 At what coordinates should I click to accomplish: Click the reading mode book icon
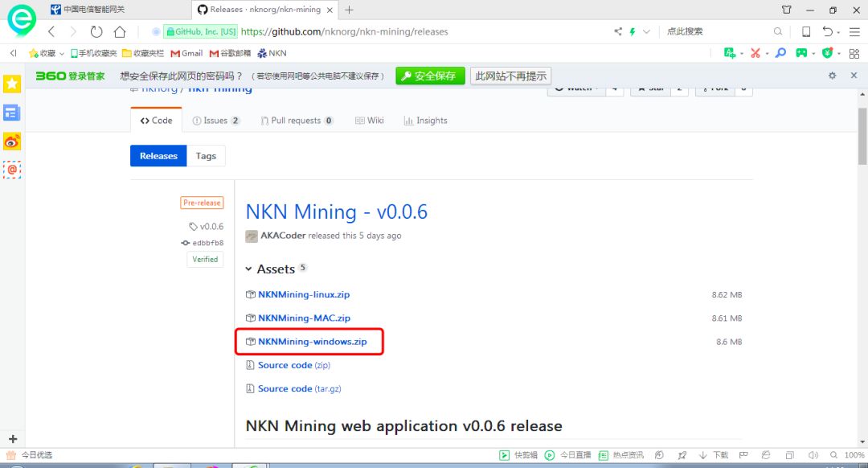(806, 31)
